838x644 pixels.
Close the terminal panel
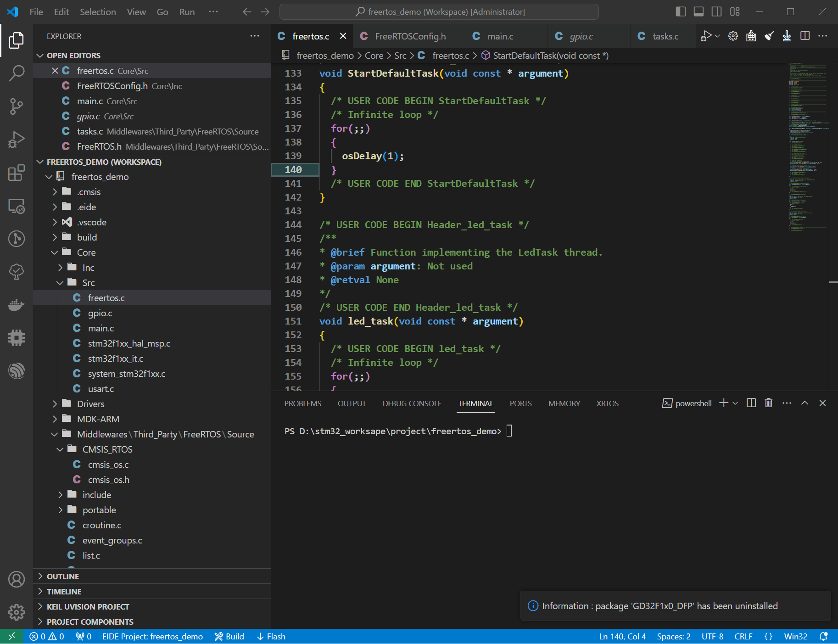(822, 403)
